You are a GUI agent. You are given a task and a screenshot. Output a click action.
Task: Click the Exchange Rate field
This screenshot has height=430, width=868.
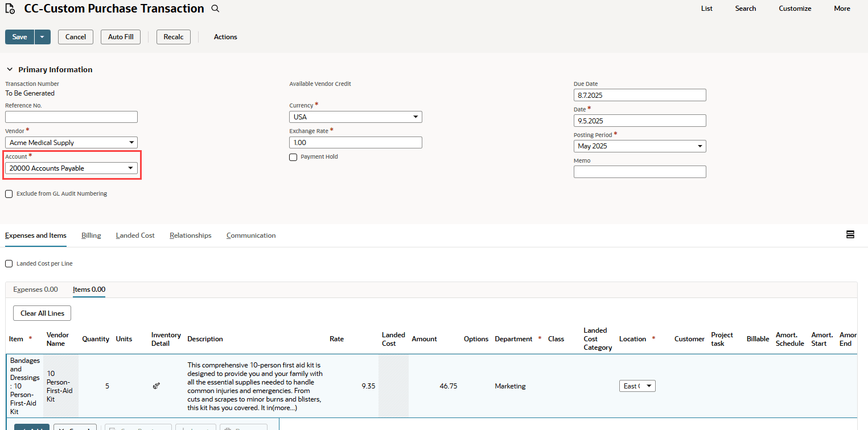click(x=356, y=143)
